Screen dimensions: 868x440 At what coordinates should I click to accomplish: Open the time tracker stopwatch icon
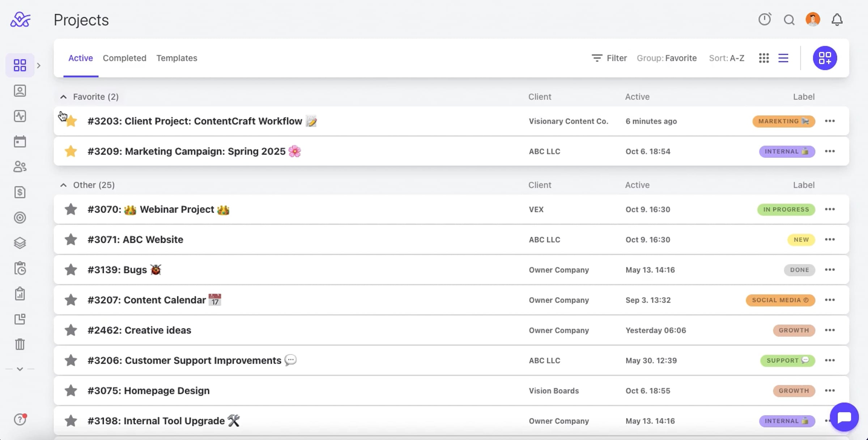pos(765,19)
